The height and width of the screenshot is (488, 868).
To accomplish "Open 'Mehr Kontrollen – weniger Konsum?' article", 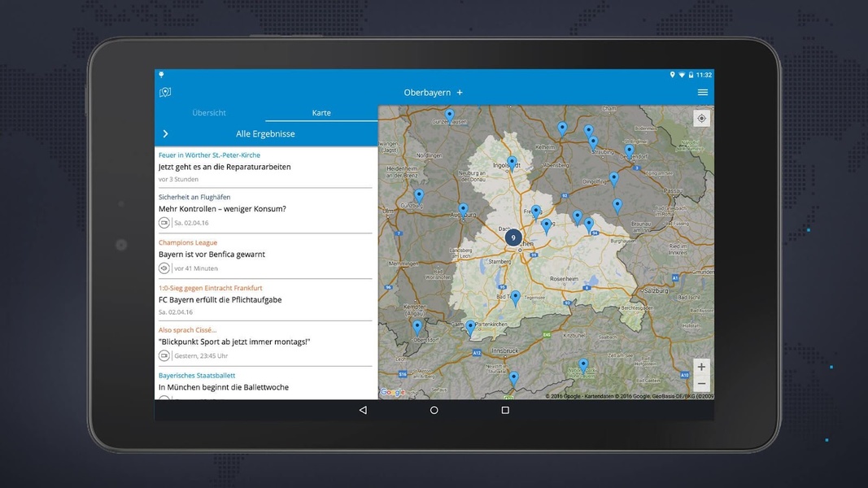I will pos(222,208).
